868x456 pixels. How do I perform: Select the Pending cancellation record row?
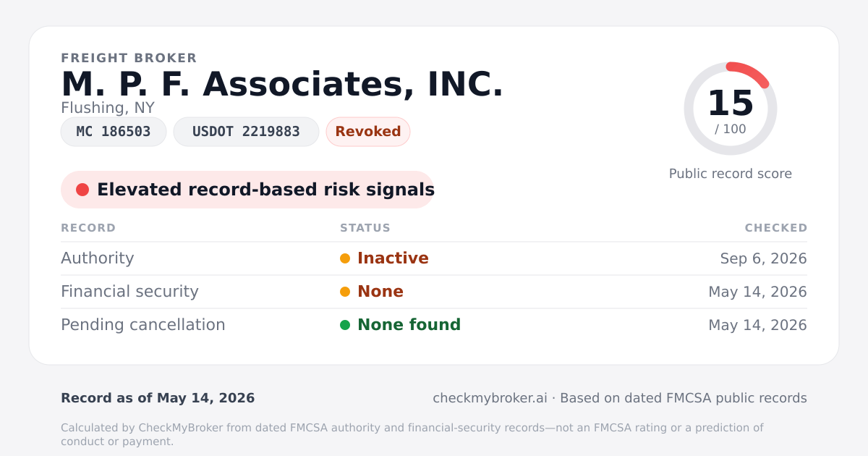(434, 325)
